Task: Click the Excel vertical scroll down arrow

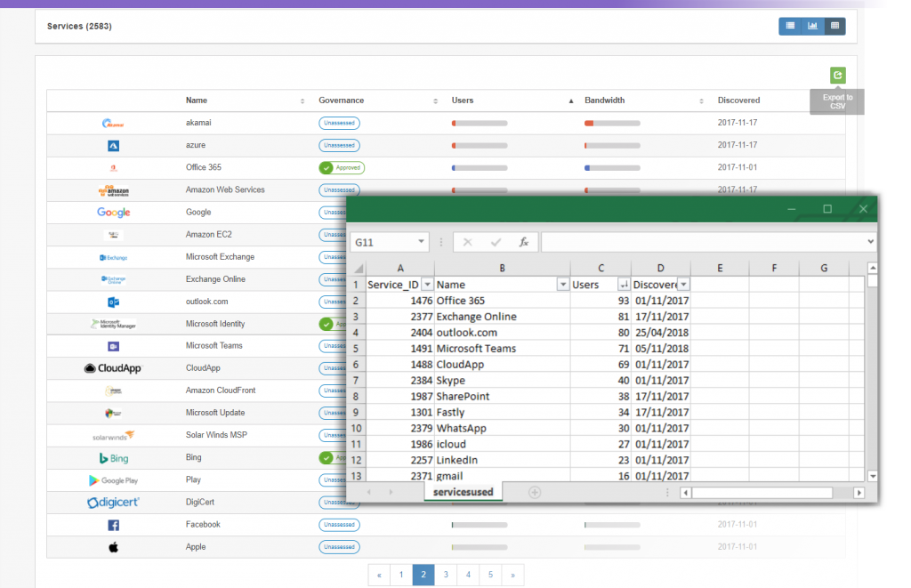Action: pyautogui.click(x=872, y=476)
